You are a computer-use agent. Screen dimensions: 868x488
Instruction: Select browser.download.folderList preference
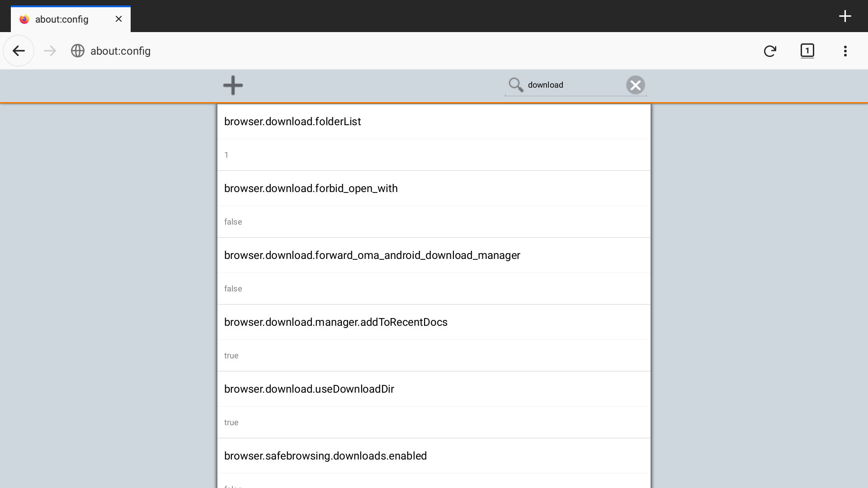[292, 122]
